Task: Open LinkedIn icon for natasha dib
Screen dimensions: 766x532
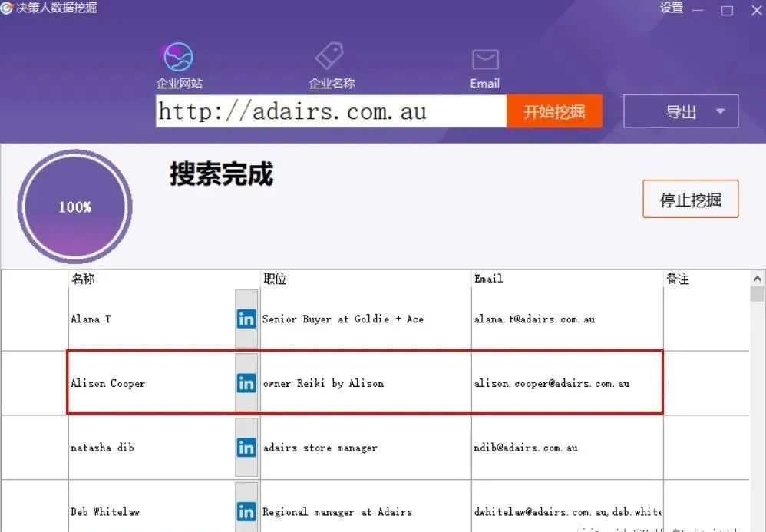Action: [x=246, y=448]
